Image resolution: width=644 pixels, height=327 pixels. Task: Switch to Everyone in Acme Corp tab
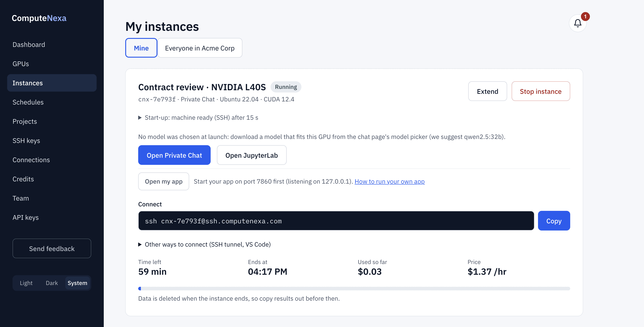click(x=200, y=48)
